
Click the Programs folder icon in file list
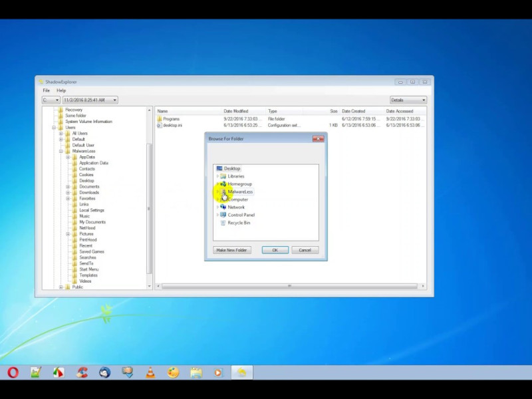160,119
